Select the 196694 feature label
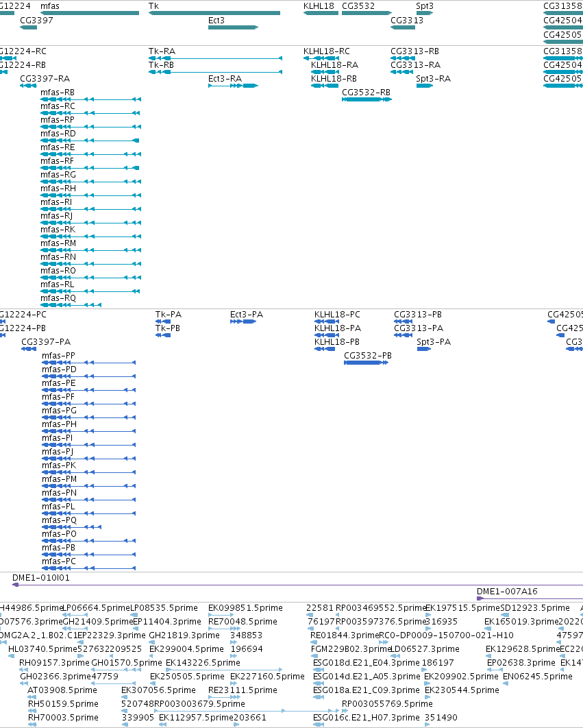This screenshot has width=583, height=728. click(x=247, y=648)
